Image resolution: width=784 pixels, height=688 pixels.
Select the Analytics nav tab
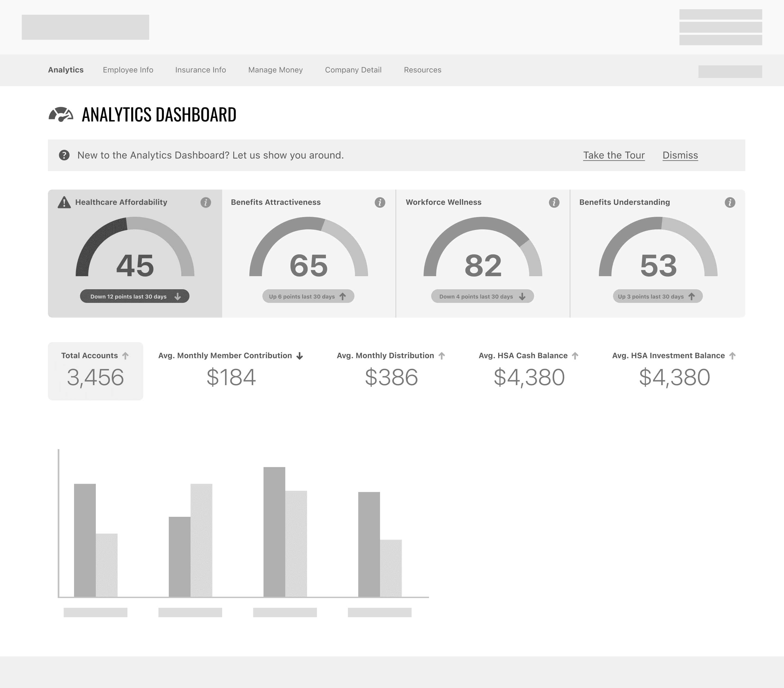pos(66,70)
